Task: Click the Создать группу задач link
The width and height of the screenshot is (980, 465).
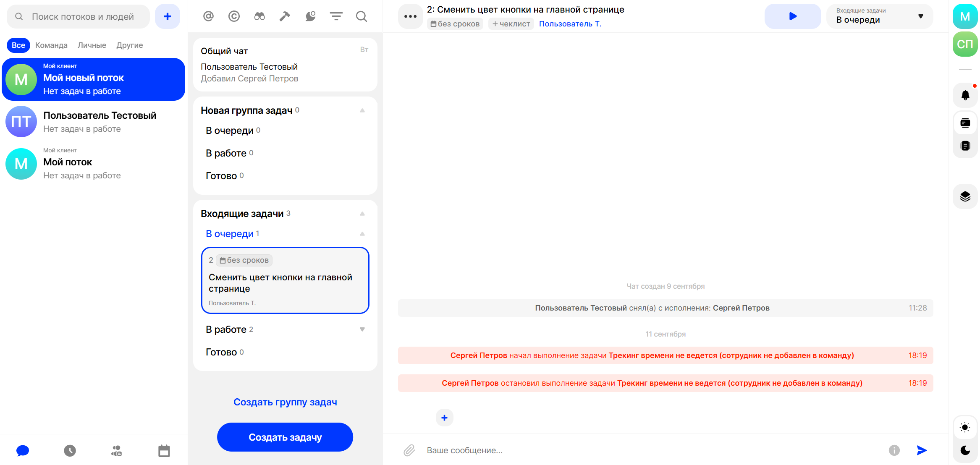Action: [x=285, y=402]
